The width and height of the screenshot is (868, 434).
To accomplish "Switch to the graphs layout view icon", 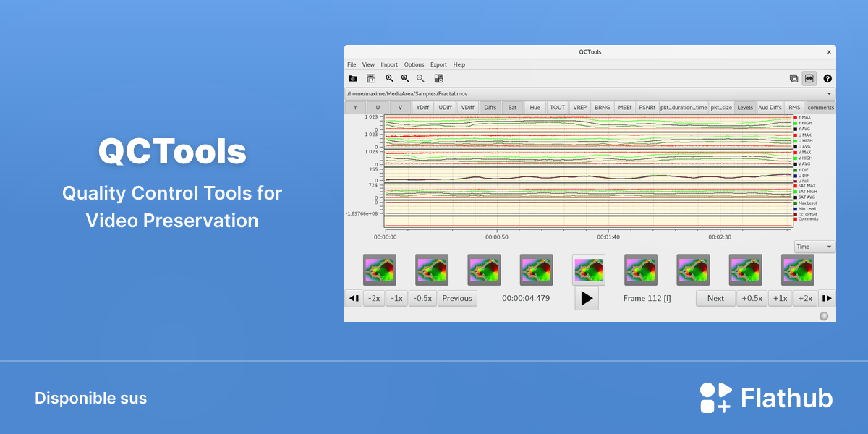I will point(809,78).
